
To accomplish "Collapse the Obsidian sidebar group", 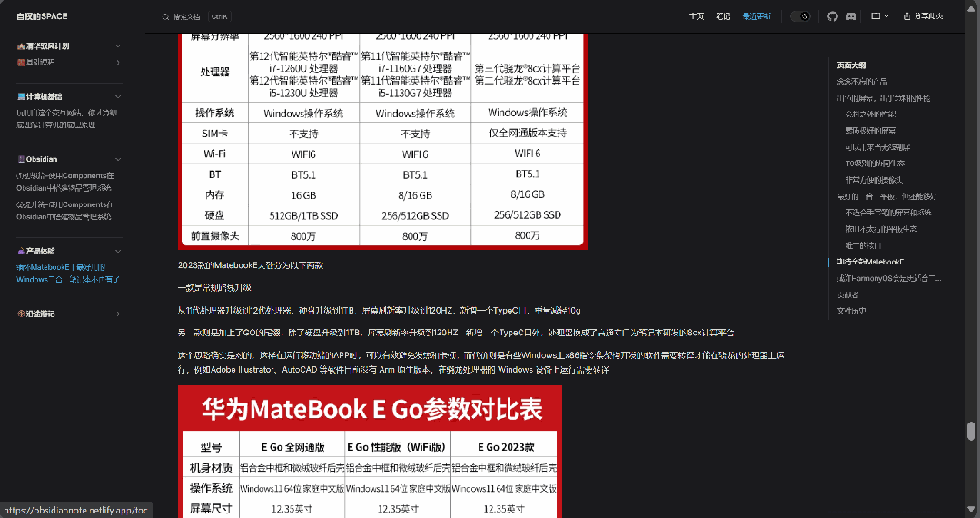I will point(118,160).
